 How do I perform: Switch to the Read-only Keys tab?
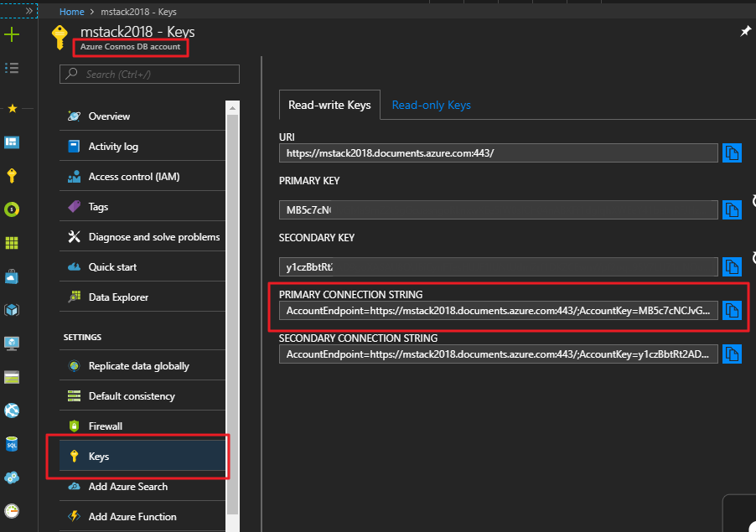pyautogui.click(x=431, y=105)
